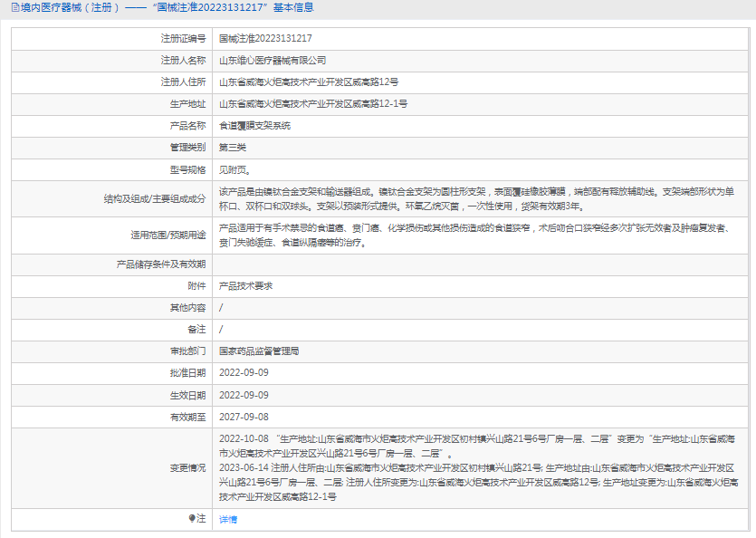Click the management category value 第三类
Viewport: 756px width, 538px height.
point(233,148)
